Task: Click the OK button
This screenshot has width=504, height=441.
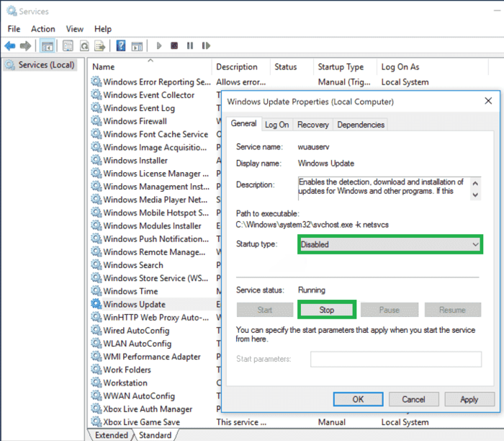Action: (x=358, y=399)
